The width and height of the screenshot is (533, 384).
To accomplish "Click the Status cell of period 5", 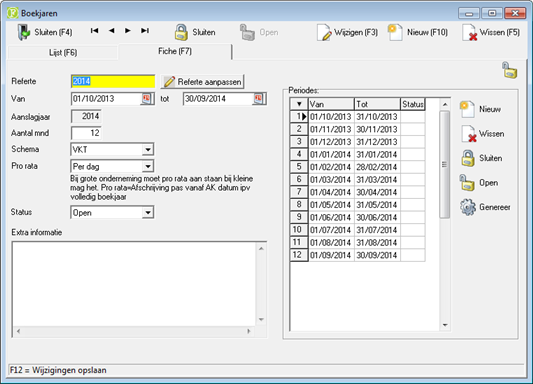I will click(x=413, y=167).
